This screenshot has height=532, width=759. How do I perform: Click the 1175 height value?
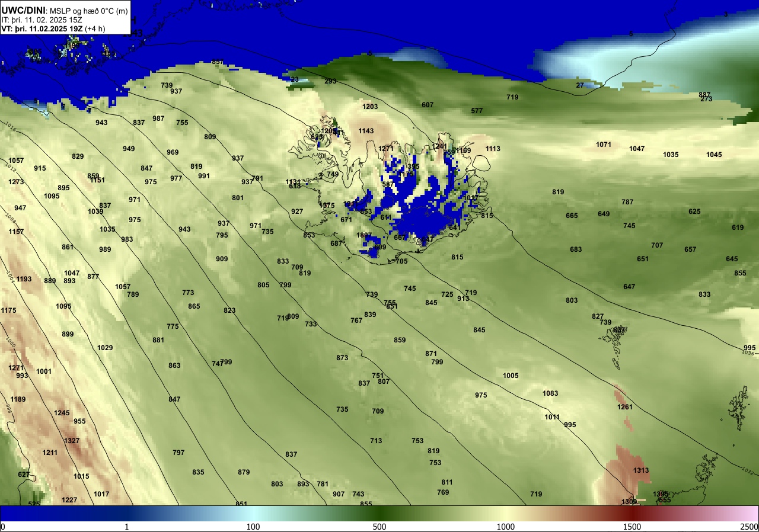8,310
